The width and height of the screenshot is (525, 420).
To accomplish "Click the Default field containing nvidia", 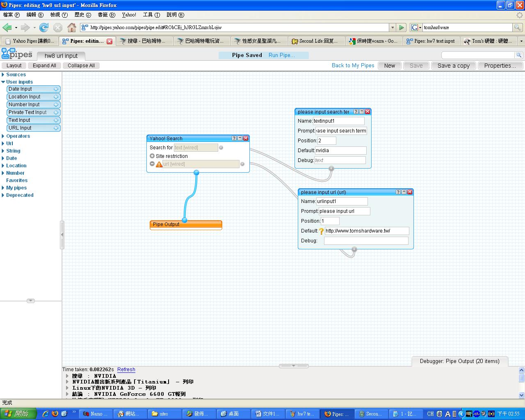I will point(340,151).
